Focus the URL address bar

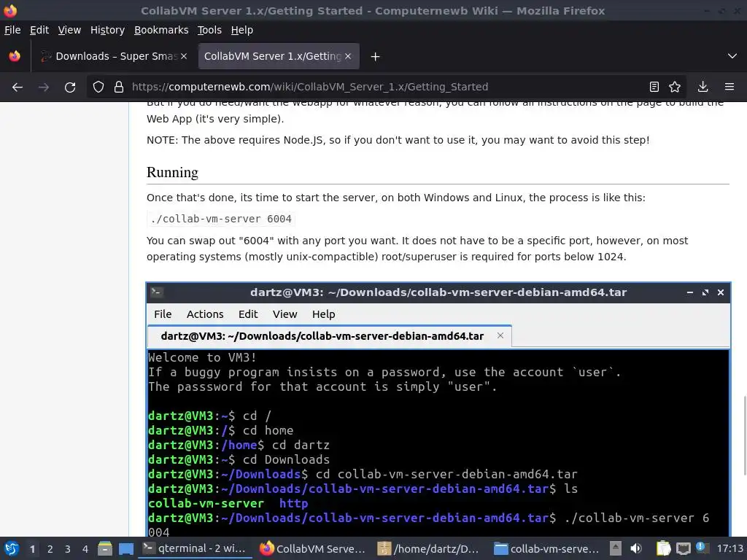pyautogui.click(x=386, y=87)
